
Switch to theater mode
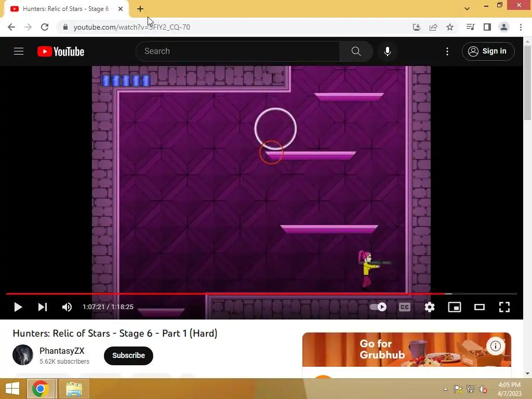click(x=480, y=307)
